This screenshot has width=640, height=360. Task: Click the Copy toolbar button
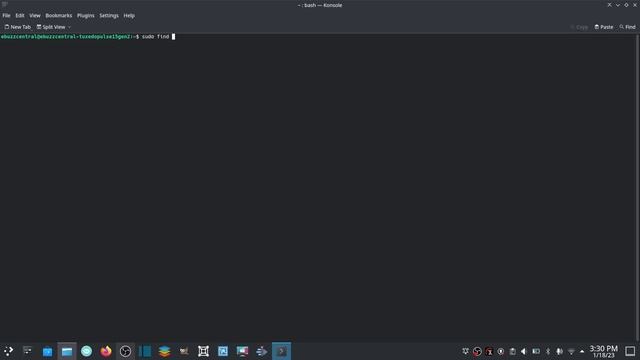point(579,27)
